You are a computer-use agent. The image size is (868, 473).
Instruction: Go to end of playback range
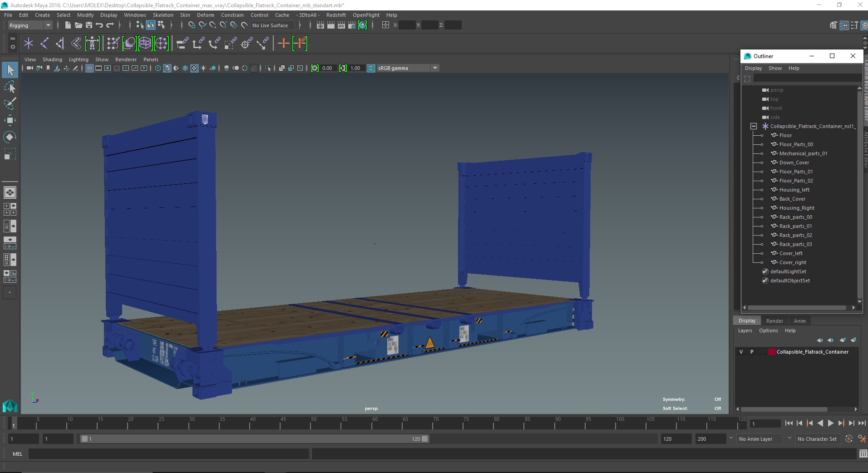coord(862,423)
